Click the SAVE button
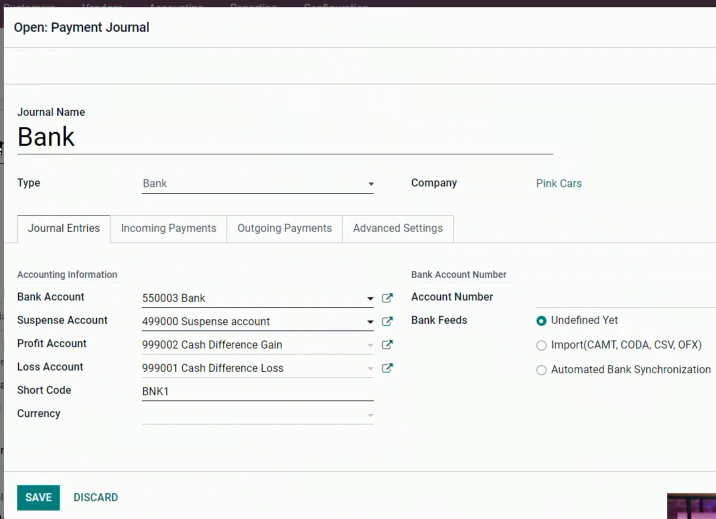Viewport: 716px width, 519px height. point(38,497)
